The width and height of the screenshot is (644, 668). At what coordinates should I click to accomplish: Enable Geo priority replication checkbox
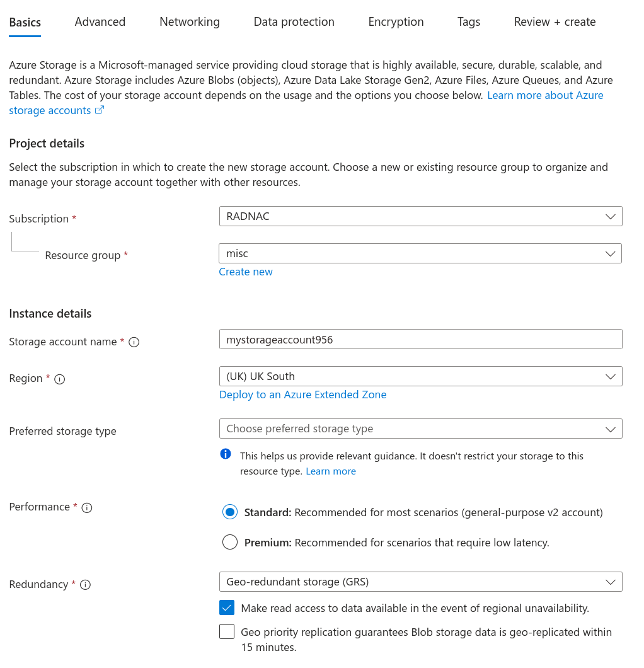pyautogui.click(x=226, y=631)
